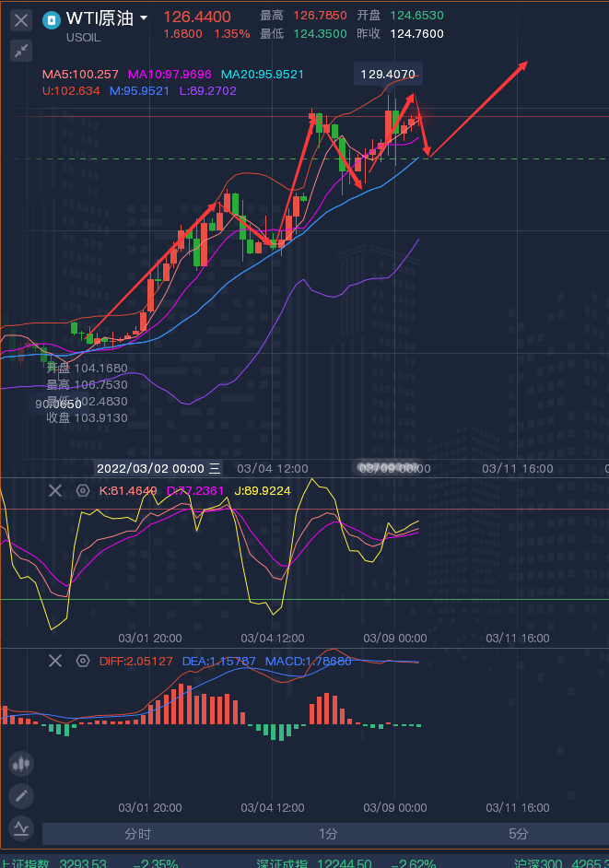
Task: Remove the MACD indicator panel with its X
Action: 55,661
